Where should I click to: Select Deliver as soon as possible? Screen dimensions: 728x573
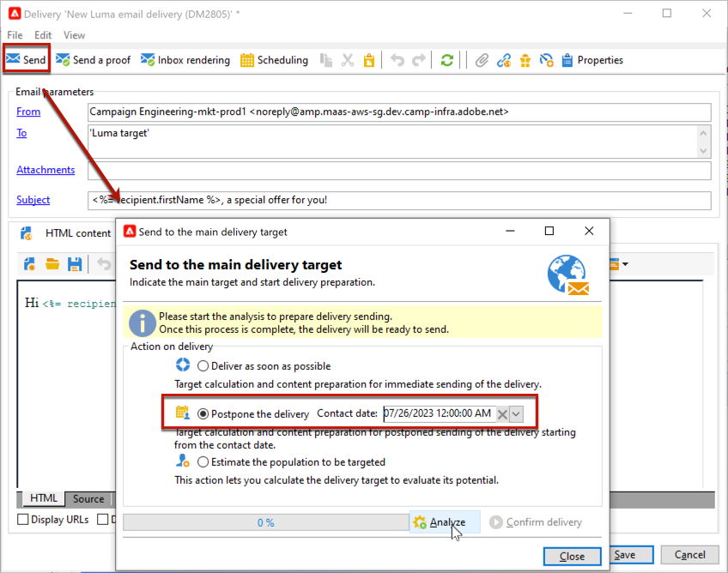point(203,366)
